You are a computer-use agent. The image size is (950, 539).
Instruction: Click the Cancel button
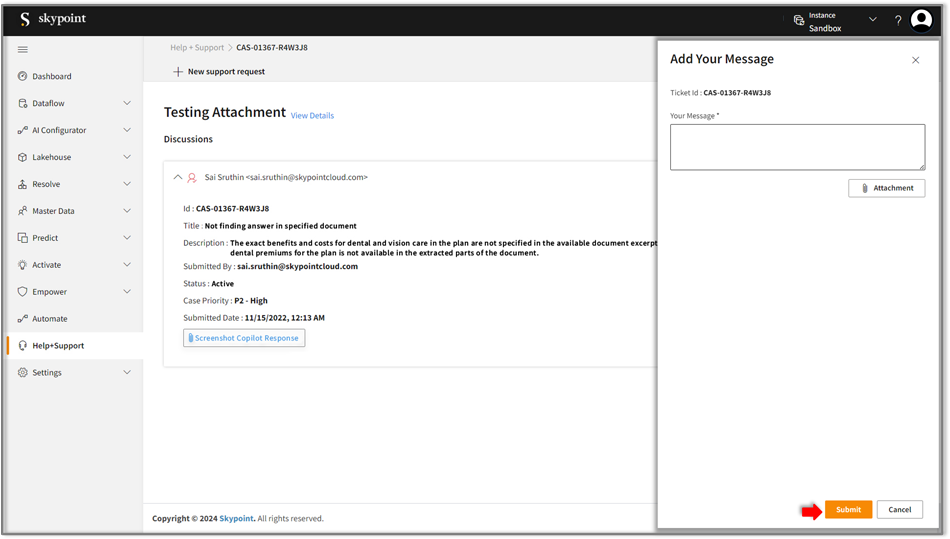pos(899,509)
